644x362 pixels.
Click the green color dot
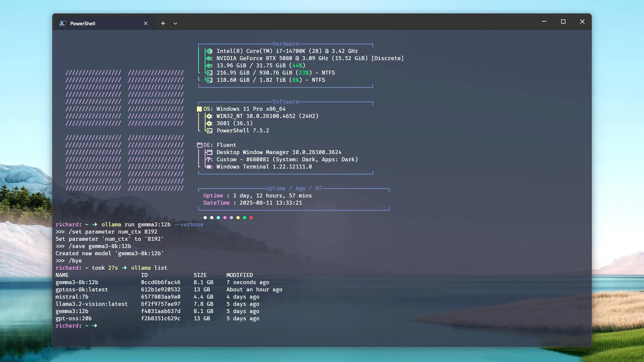245,217
